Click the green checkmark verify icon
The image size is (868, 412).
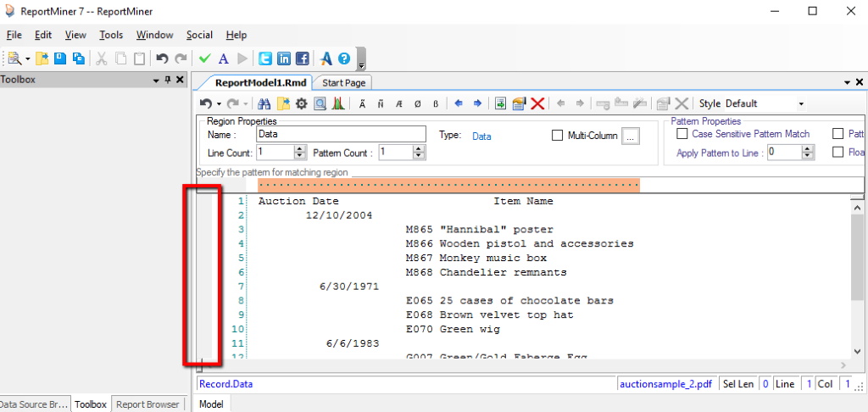click(204, 58)
